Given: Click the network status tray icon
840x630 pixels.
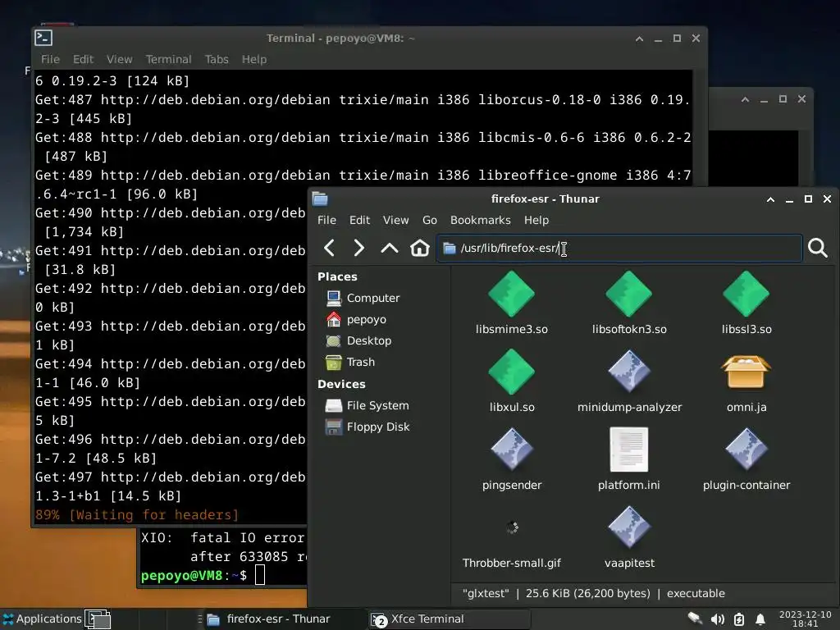Looking at the screenshot, I should (695, 619).
